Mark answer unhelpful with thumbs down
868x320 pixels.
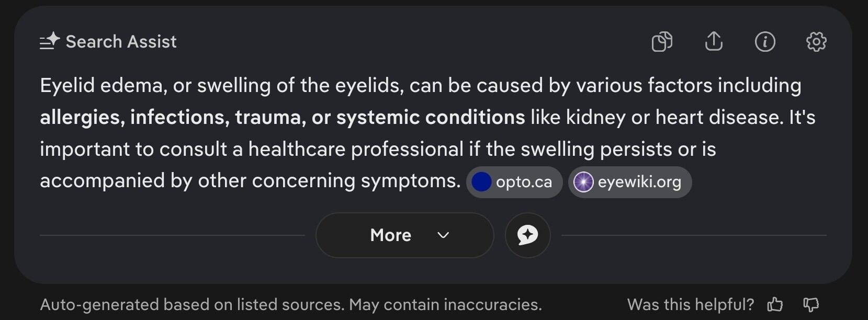pos(811,304)
